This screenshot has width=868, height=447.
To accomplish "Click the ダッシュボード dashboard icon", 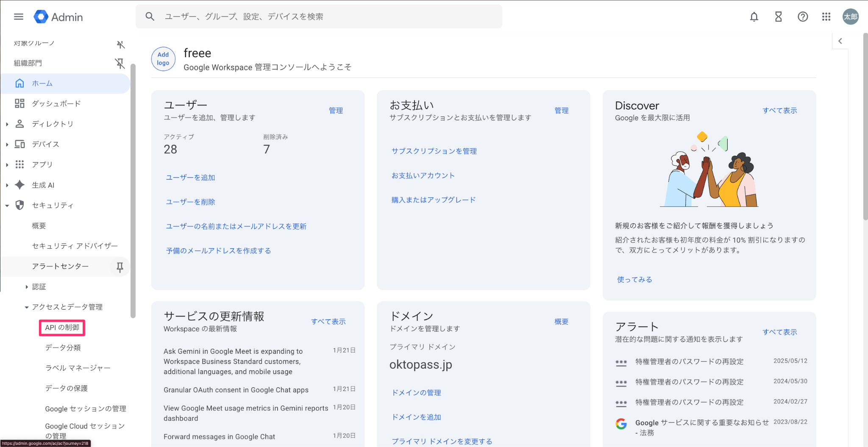I will [x=19, y=103].
